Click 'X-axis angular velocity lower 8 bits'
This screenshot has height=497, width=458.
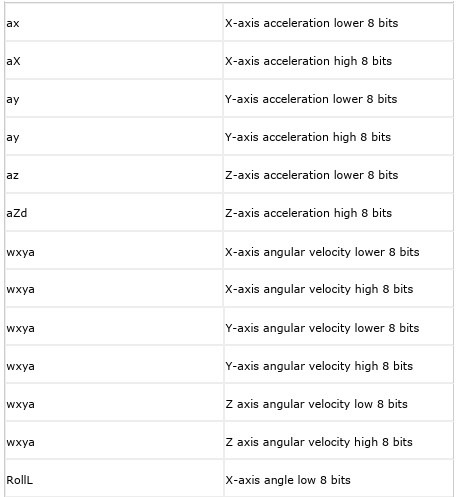[322, 252]
